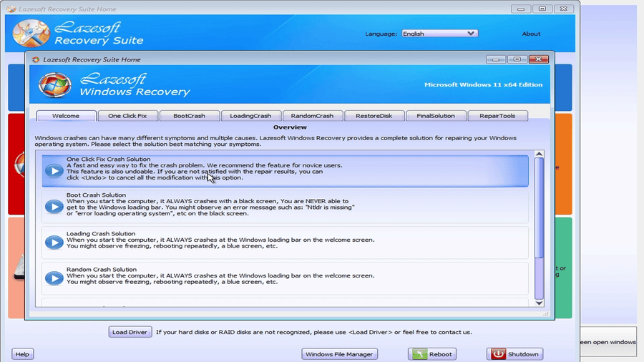Open the About link
Viewport: 644px width, 362px height.
coord(531,34)
